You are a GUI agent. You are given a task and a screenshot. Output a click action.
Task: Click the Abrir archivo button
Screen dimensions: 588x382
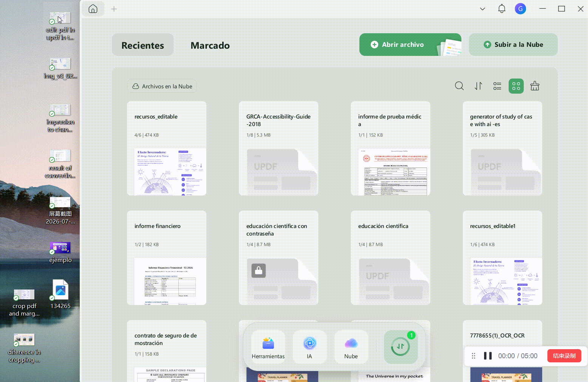point(410,45)
